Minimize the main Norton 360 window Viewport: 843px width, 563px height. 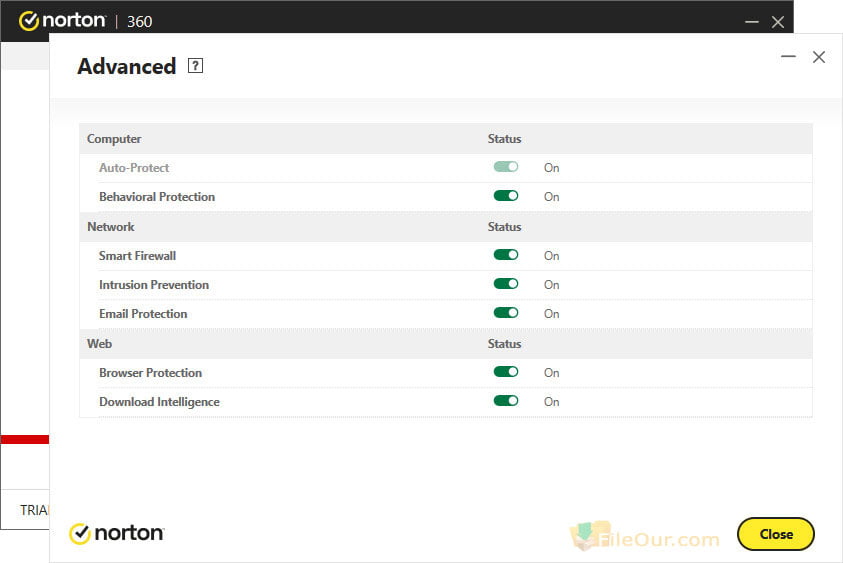pyautogui.click(x=752, y=21)
